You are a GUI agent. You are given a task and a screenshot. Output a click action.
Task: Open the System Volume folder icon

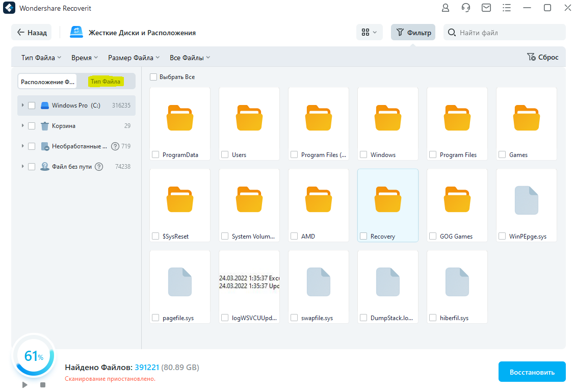tap(249, 199)
